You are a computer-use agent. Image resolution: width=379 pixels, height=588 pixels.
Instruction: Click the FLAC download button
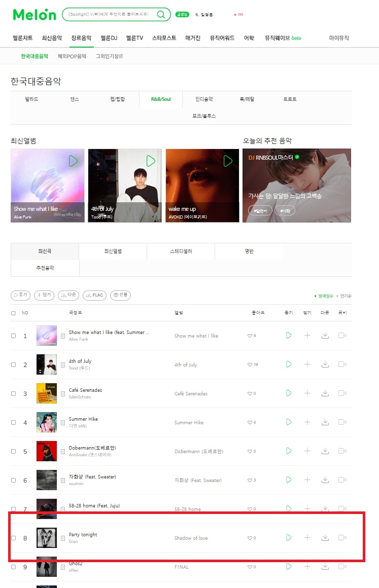[x=94, y=295]
